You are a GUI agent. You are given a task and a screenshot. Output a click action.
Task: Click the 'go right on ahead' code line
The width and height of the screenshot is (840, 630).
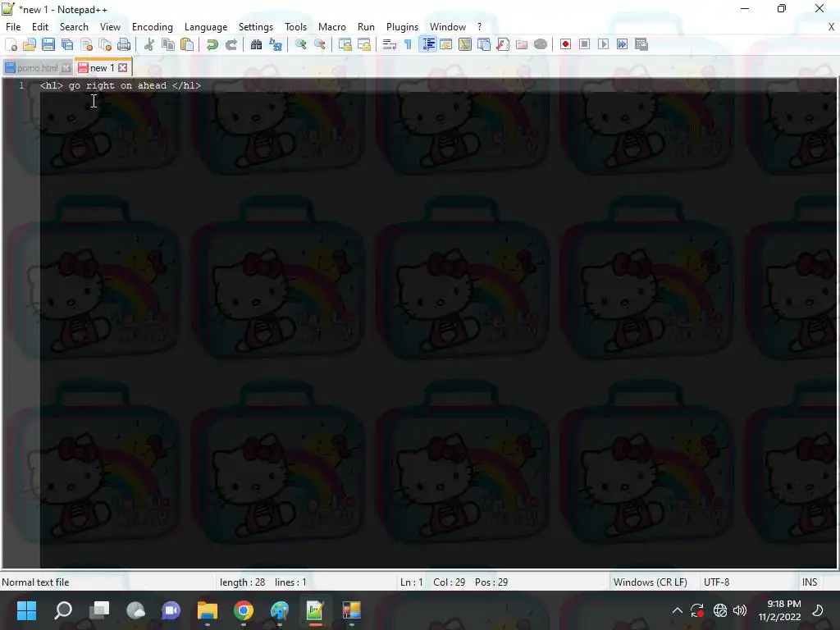(120, 85)
